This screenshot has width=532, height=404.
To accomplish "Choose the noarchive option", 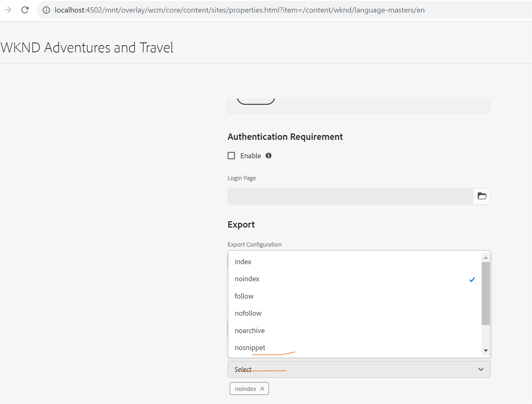I will (250, 331).
